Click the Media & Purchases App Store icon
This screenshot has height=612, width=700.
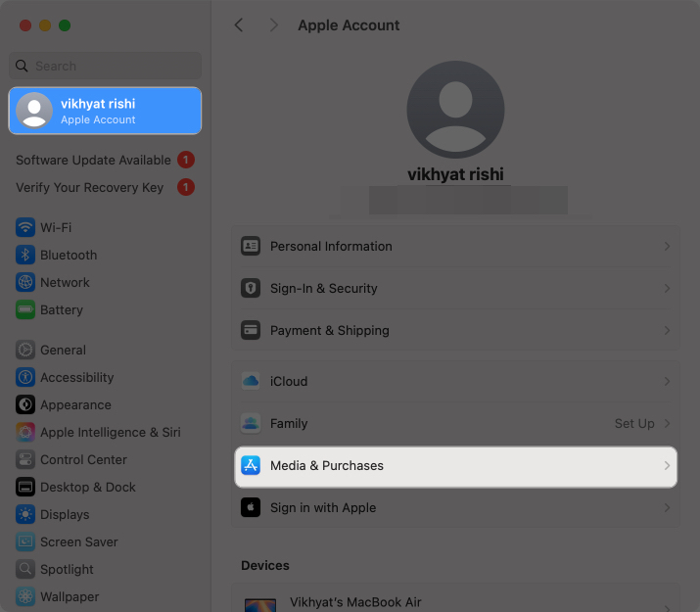click(x=251, y=465)
